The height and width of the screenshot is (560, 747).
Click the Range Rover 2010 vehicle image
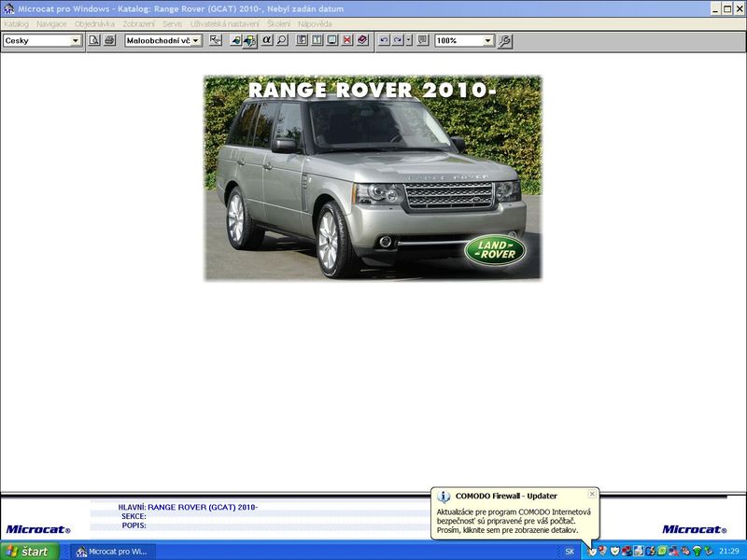(x=373, y=177)
